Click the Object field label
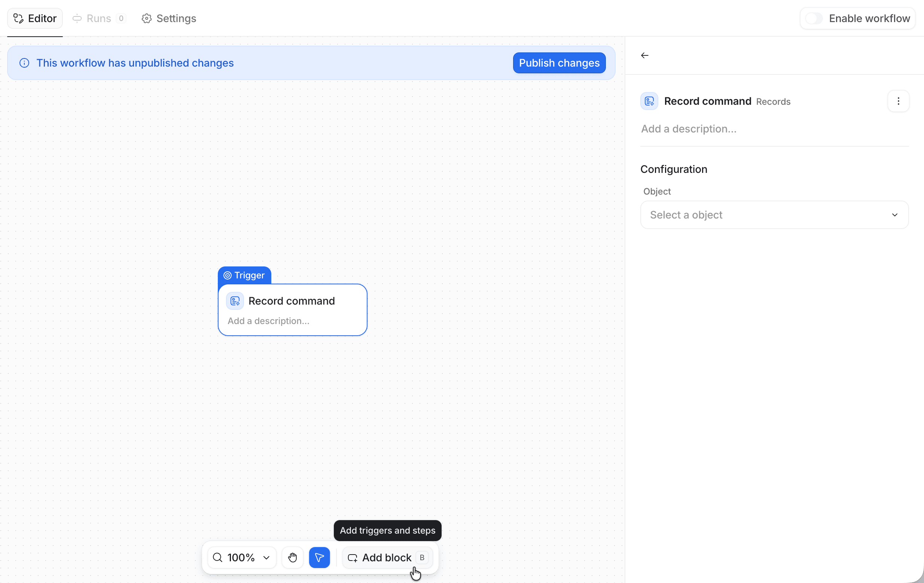This screenshot has height=583, width=924. pos(657,191)
